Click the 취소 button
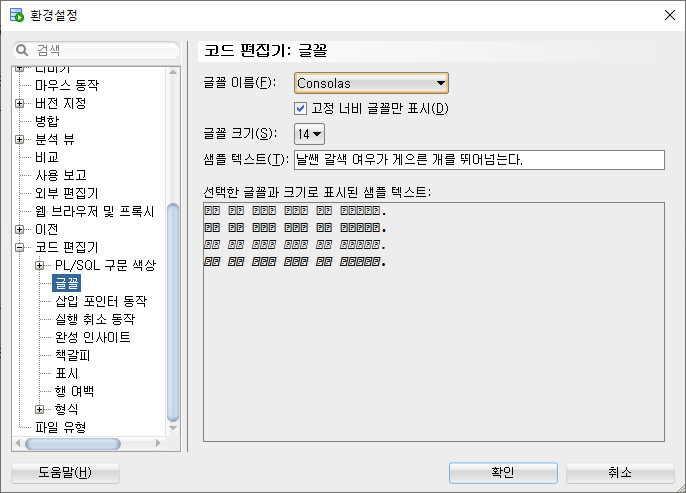The width and height of the screenshot is (686, 493). (x=620, y=472)
